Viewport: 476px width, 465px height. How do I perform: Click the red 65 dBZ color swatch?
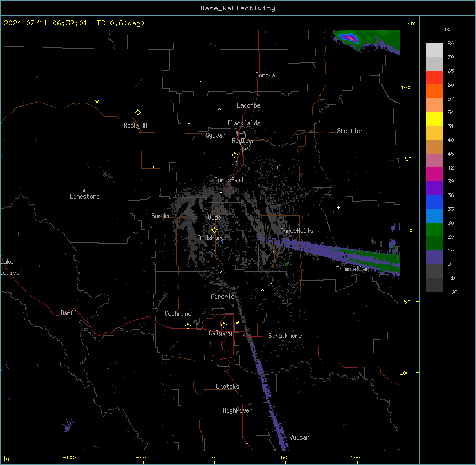point(434,78)
